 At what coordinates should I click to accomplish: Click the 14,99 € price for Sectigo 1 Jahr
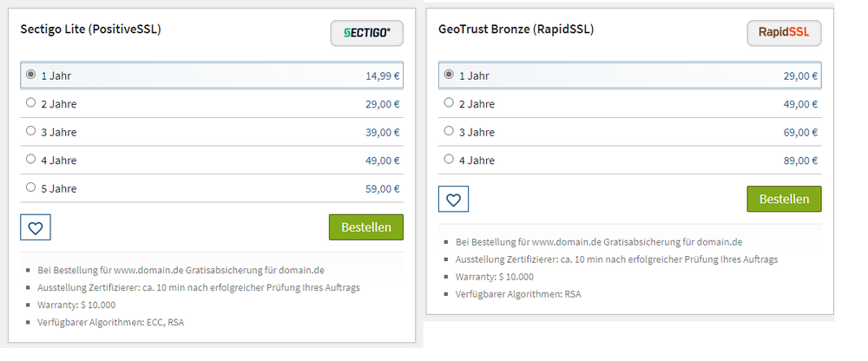382,76
